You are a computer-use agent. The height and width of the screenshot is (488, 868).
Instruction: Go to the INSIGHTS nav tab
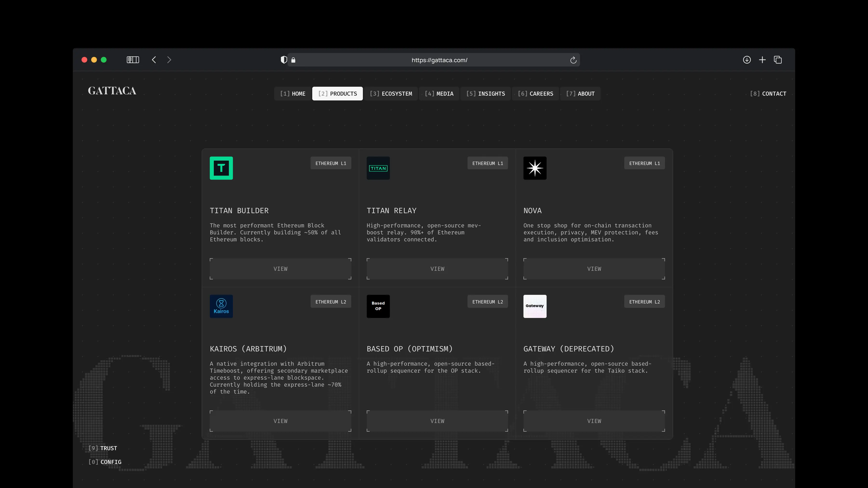pos(486,93)
